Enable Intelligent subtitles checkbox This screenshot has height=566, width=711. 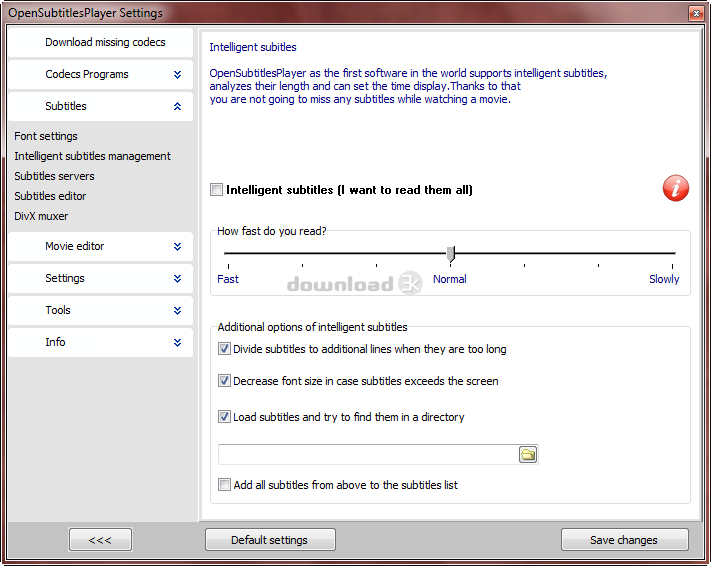pos(216,190)
